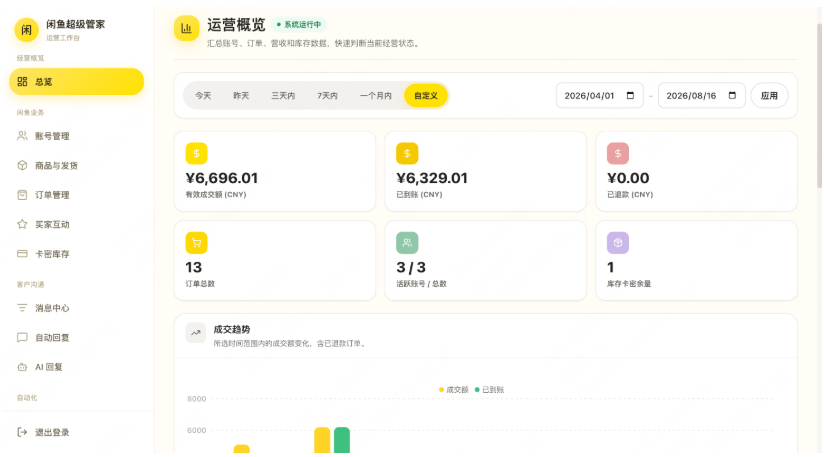The image size is (824, 457).
Task: Select the 今天 time range
Action: 203,96
